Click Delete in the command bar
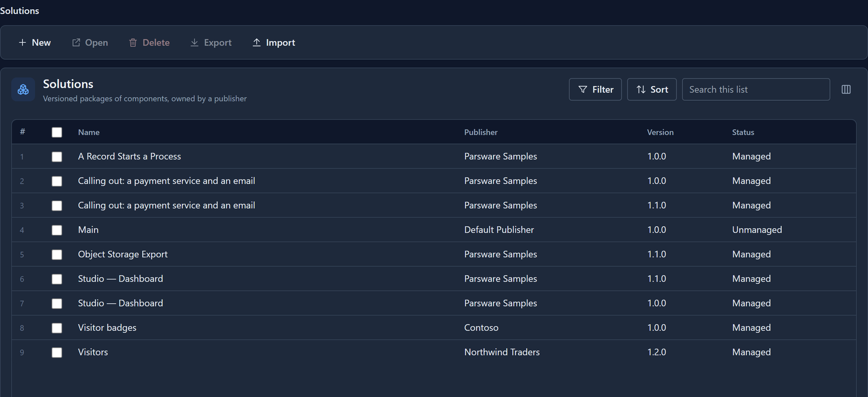868x397 pixels. [x=149, y=42]
